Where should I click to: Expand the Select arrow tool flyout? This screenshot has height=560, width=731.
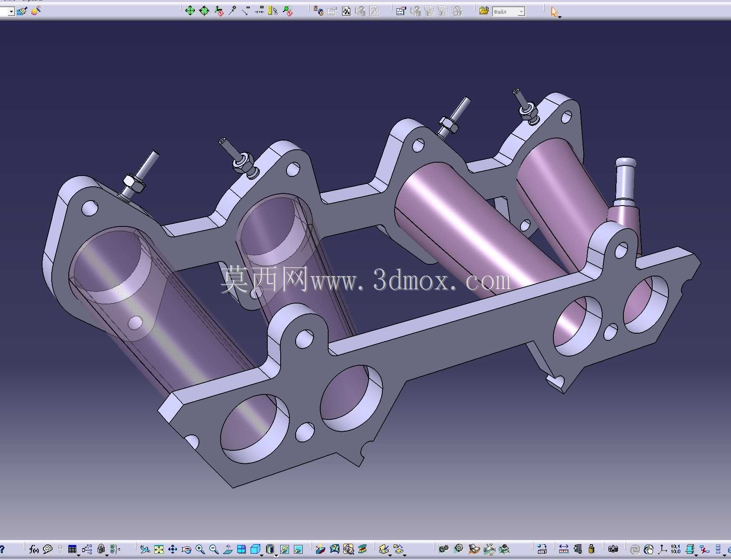pyautogui.click(x=560, y=17)
